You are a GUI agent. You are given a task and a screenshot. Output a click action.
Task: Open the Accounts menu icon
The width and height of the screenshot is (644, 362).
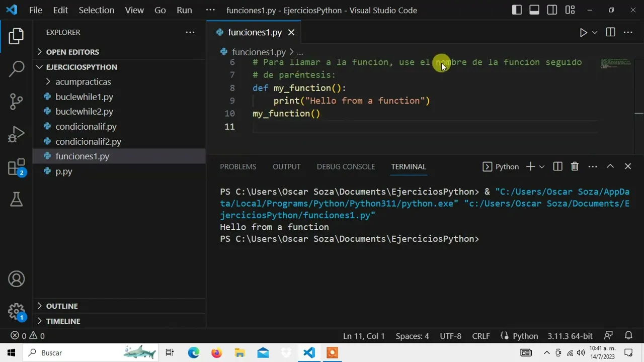click(x=16, y=279)
